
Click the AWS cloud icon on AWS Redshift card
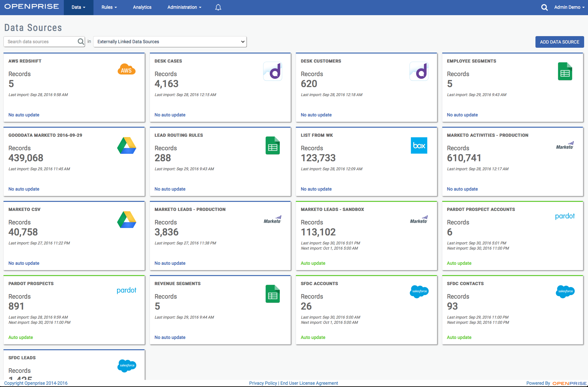[126, 69]
